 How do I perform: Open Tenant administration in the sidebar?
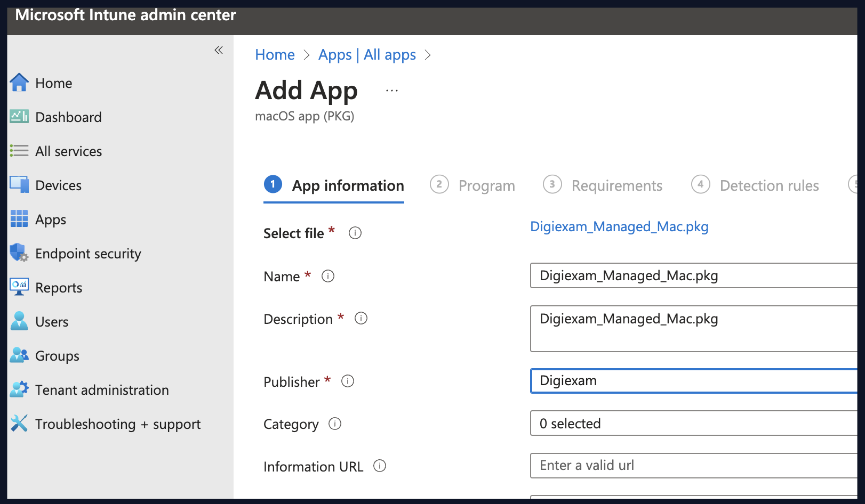pos(102,390)
